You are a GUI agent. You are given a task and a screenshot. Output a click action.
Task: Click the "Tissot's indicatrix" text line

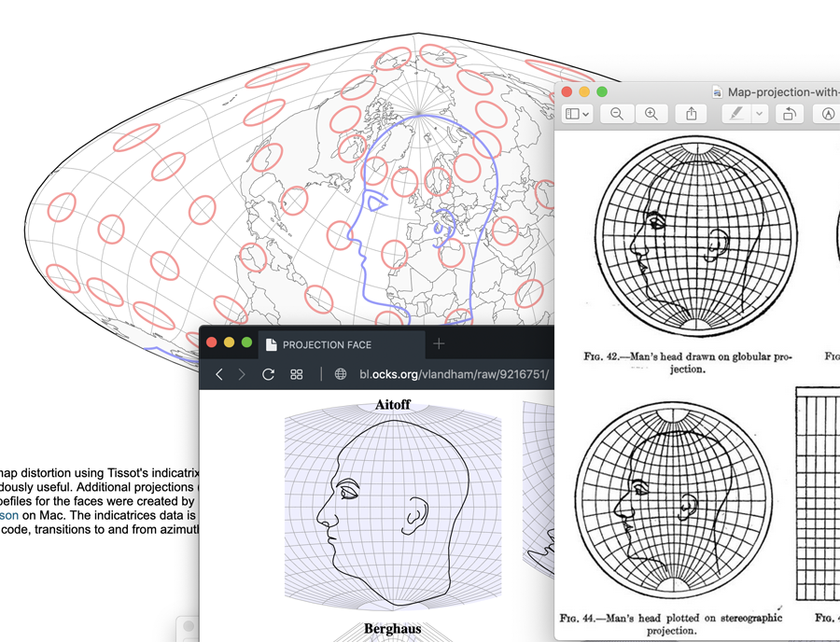click(100, 473)
